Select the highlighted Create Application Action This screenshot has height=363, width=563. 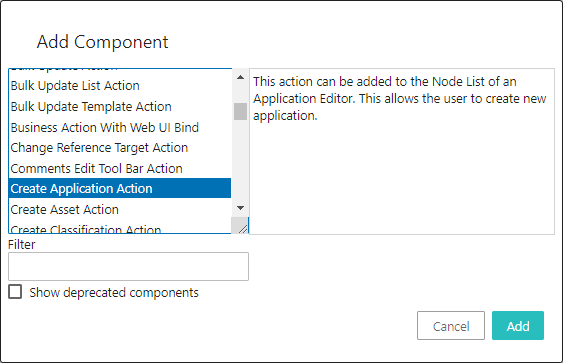120,189
